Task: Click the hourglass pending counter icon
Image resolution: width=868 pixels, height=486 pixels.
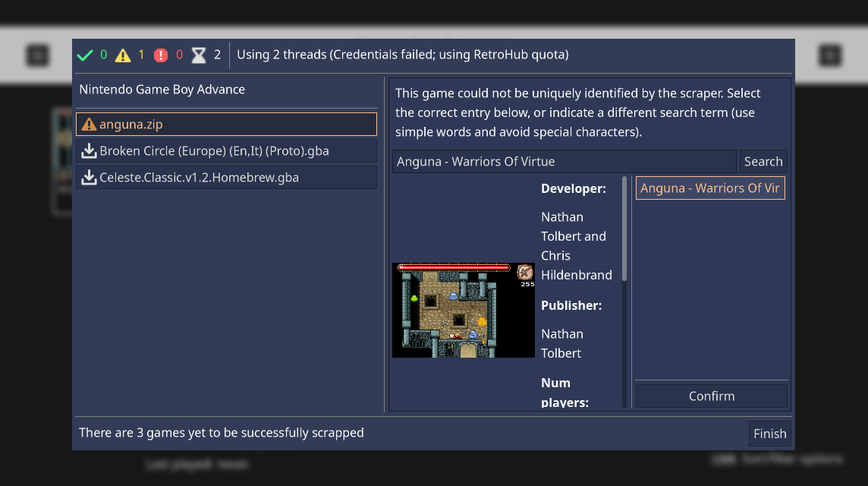Action: click(x=199, y=55)
